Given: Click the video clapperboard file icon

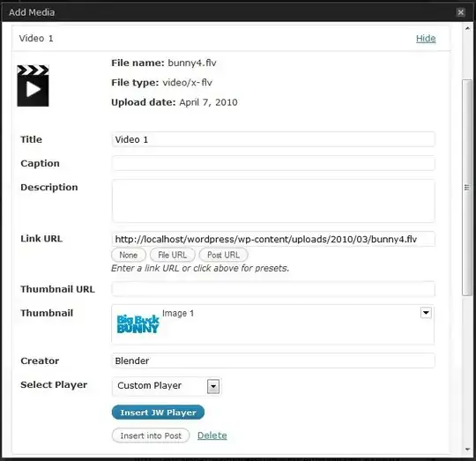Looking at the screenshot, I should click(33, 86).
